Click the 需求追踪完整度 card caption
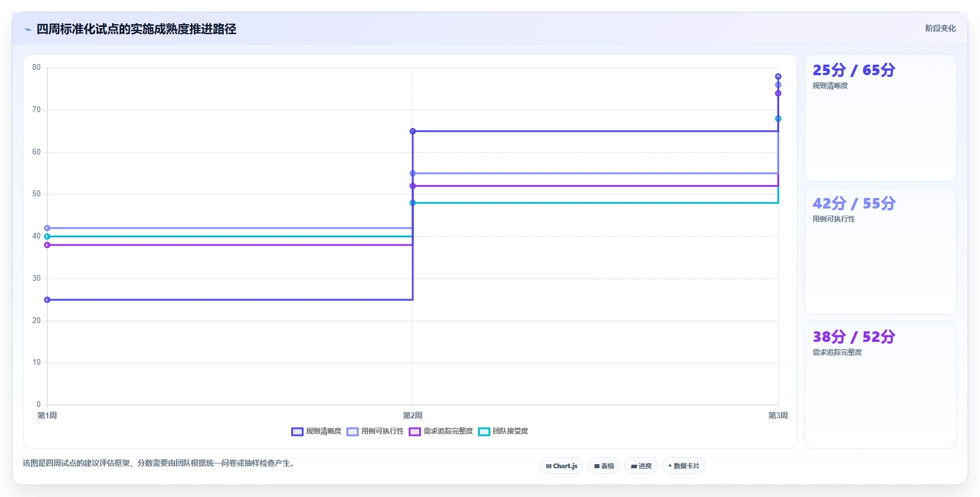 click(837, 352)
